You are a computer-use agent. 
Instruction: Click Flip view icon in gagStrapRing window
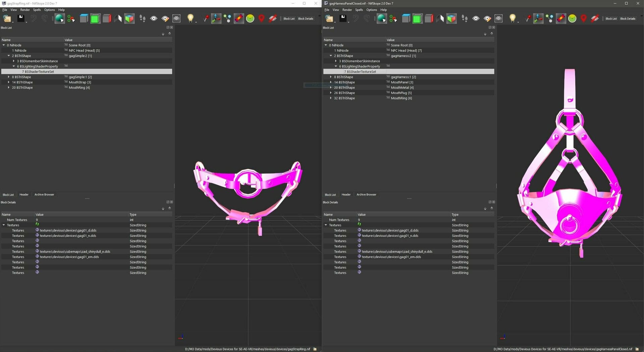click(118, 18)
